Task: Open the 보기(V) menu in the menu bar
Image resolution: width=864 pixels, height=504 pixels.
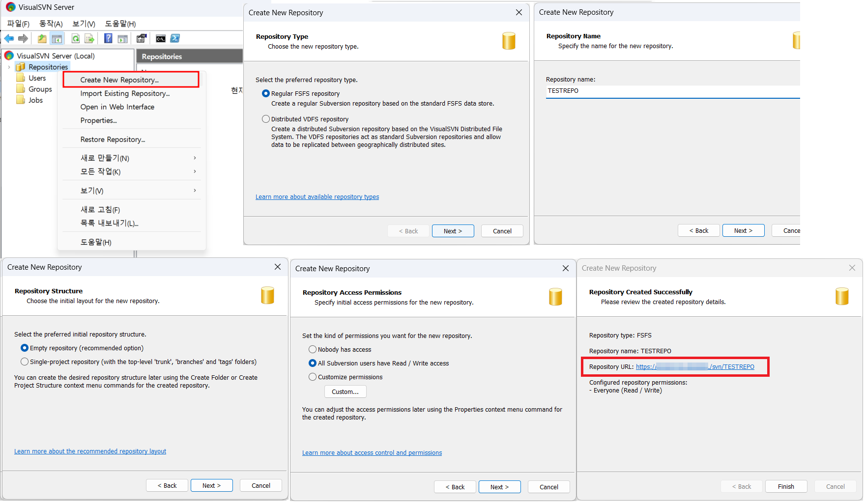Action: pyautogui.click(x=84, y=24)
